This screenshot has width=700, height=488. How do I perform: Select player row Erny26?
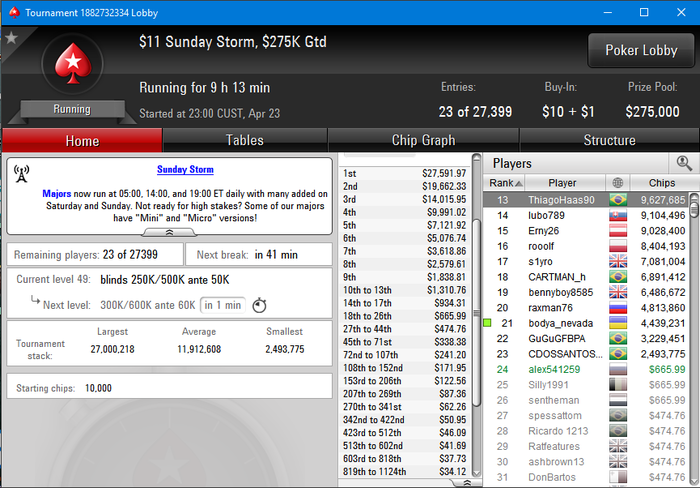[587, 231]
